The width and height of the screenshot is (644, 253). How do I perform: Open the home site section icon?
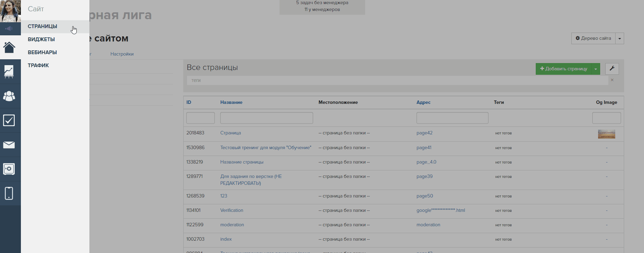click(9, 47)
